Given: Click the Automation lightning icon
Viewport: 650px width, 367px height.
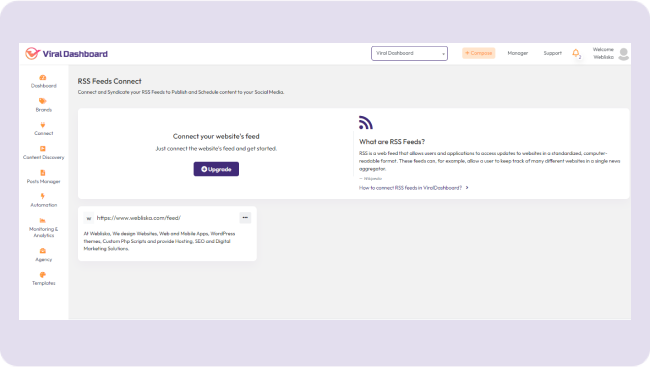Looking at the screenshot, I should point(43,197).
